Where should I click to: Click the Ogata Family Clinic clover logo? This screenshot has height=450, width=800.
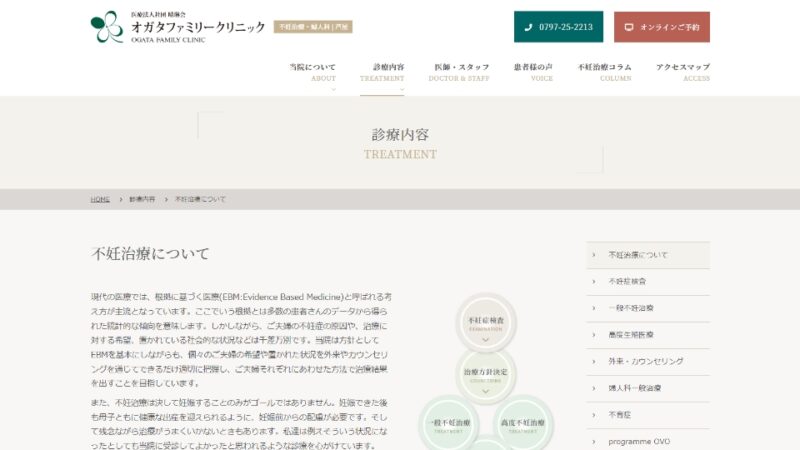coord(107,27)
